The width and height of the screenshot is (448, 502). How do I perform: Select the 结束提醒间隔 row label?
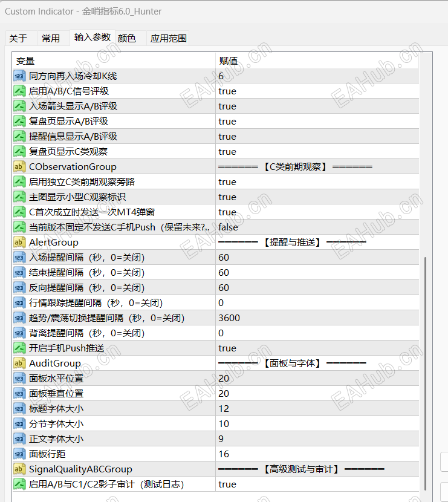(x=86, y=273)
